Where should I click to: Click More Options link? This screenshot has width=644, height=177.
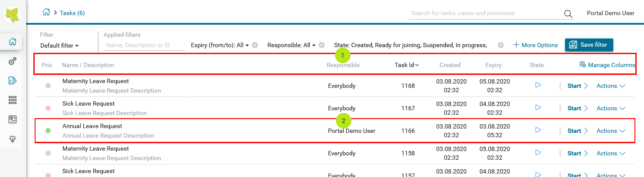(536, 45)
